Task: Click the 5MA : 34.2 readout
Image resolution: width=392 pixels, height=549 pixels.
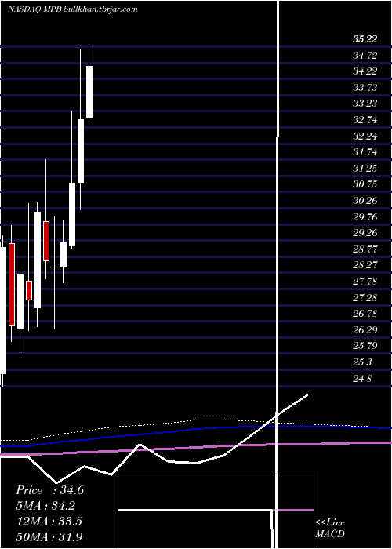Action: click(45, 506)
